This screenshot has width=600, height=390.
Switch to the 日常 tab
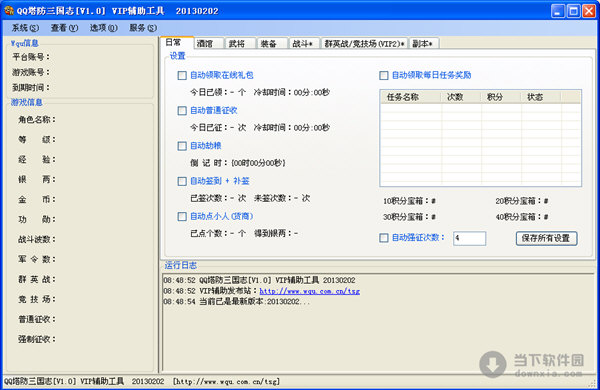tap(177, 42)
